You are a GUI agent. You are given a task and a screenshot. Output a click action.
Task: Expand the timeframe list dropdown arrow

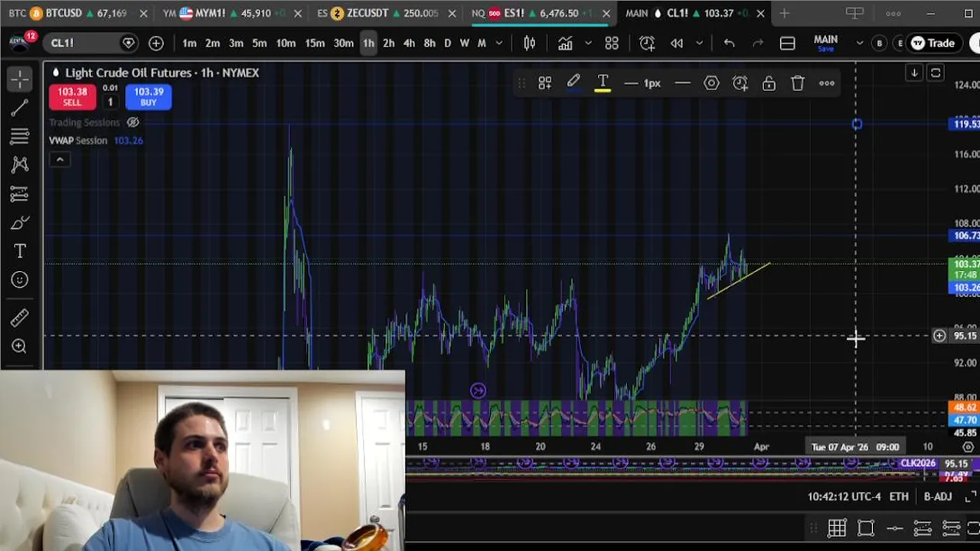click(x=499, y=43)
